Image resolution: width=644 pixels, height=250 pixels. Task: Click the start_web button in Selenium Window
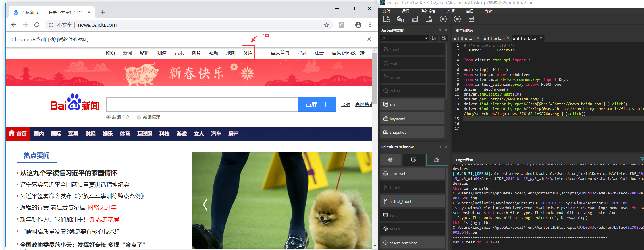click(412, 174)
